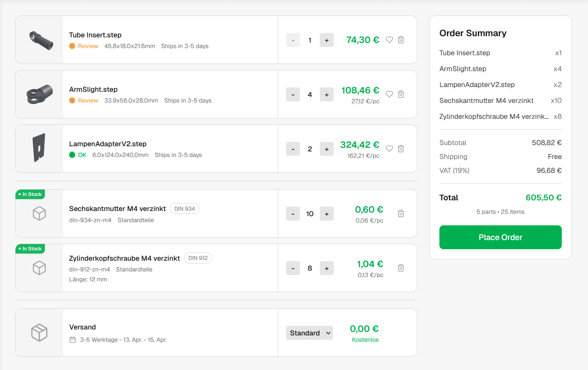The height and width of the screenshot is (370, 588).
Task: Click Sechskantmutter M4 verzinkt item title
Action: pyautogui.click(x=118, y=209)
